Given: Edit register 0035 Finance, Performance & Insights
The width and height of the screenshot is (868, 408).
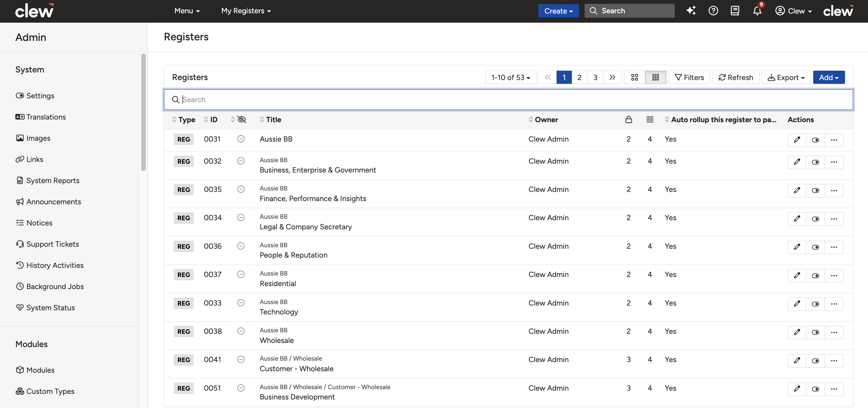Looking at the screenshot, I should coord(797,190).
